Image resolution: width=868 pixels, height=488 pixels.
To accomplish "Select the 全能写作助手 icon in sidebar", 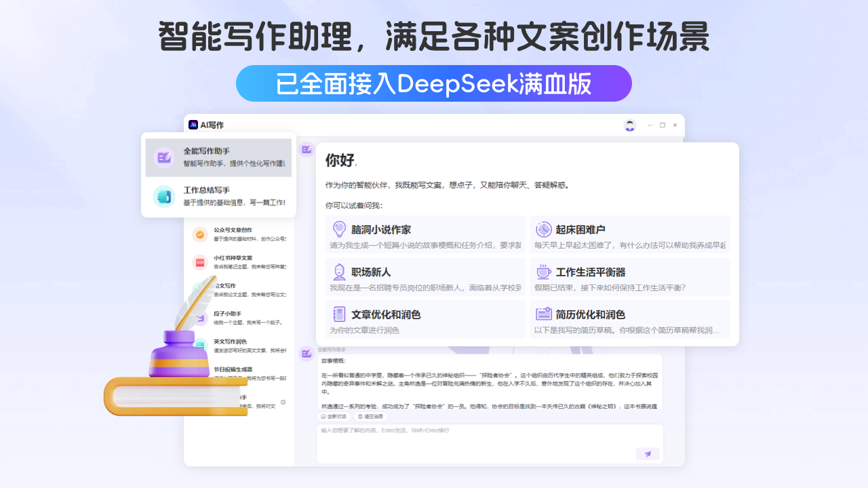I will click(x=163, y=158).
